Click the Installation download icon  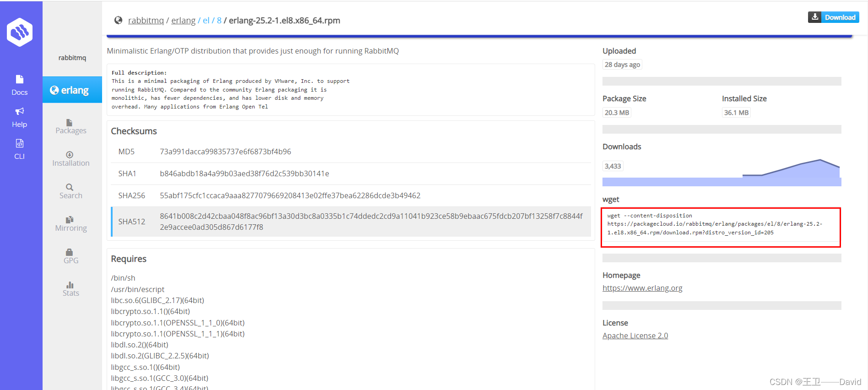tap(70, 155)
